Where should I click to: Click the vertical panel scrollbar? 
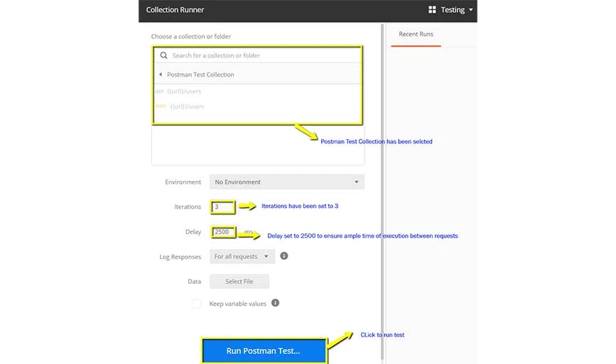[382, 192]
